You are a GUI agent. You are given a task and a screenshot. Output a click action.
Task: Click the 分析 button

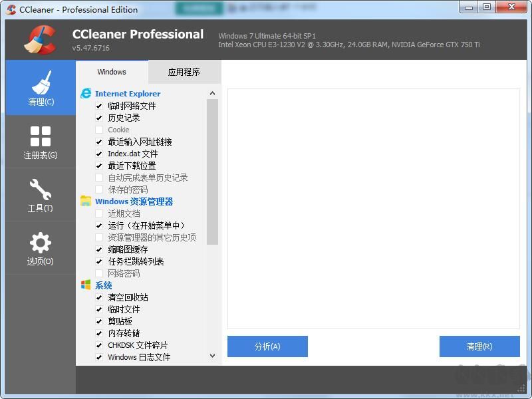tap(267, 346)
